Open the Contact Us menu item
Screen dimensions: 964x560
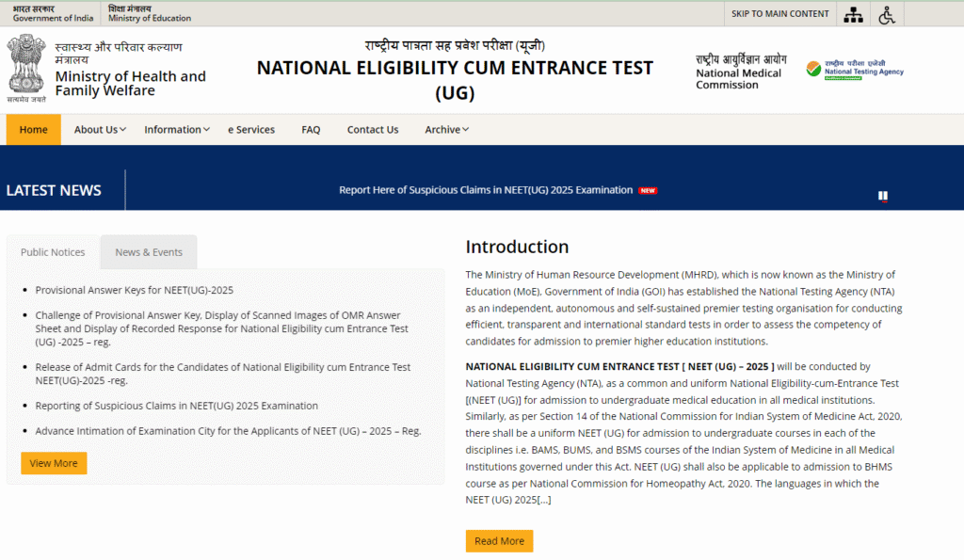373,130
